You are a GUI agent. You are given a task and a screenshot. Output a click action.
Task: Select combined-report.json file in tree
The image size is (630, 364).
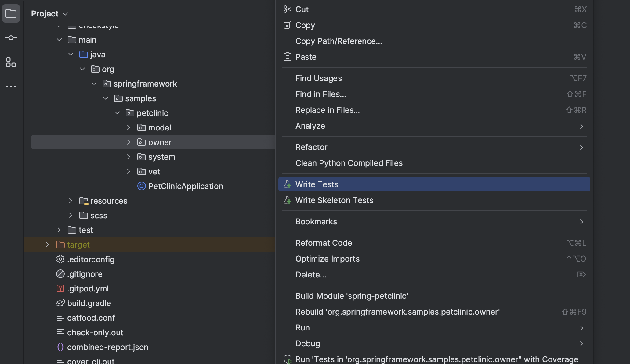[107, 347]
